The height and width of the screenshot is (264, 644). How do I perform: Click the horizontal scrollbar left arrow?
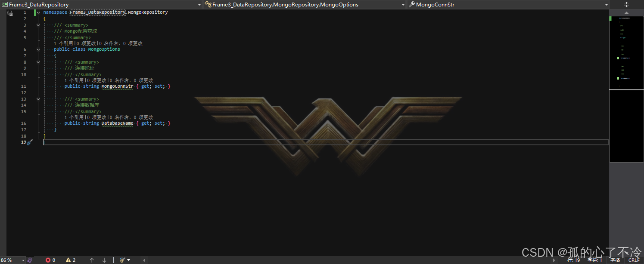click(144, 260)
